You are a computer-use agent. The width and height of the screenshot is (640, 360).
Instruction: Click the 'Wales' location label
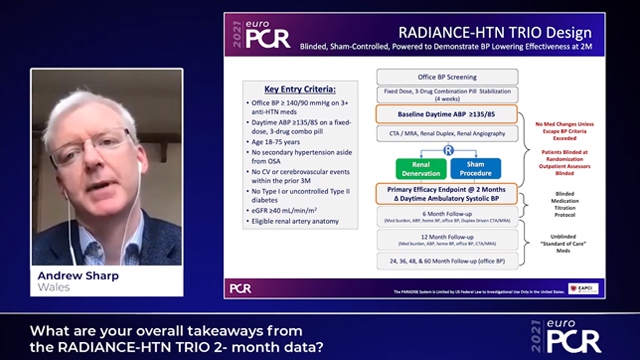[x=53, y=287]
